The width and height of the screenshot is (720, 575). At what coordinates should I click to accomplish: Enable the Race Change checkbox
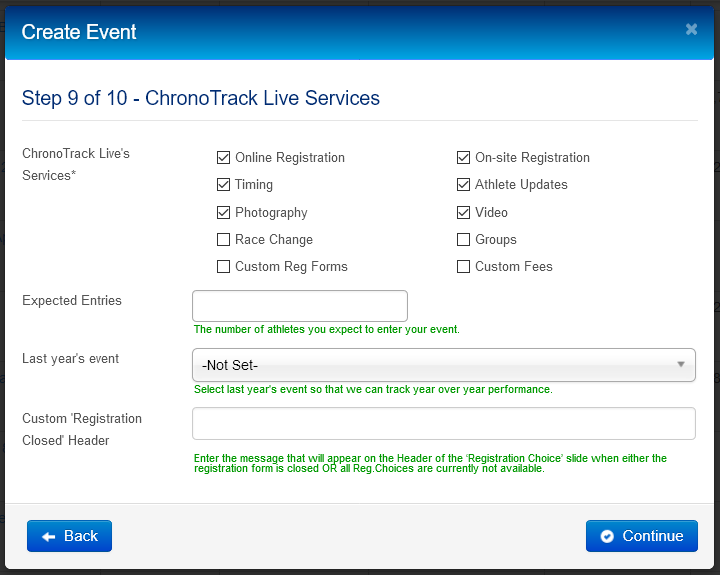(x=223, y=240)
